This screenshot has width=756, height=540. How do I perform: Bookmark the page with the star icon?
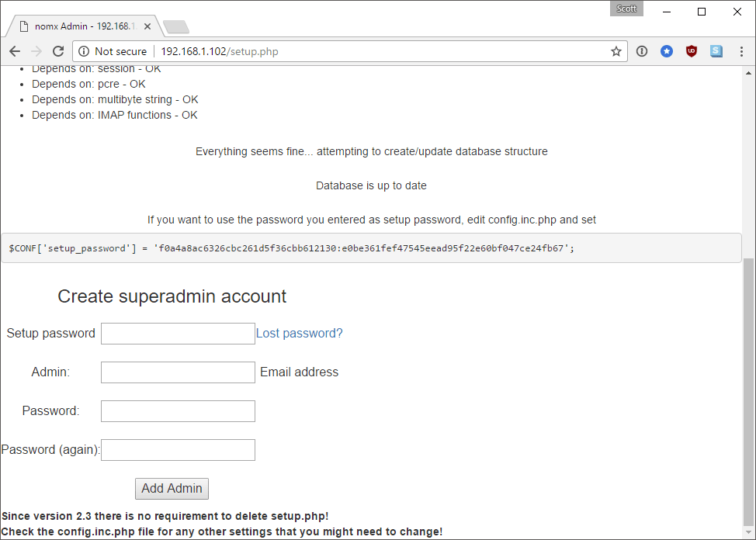[616, 51]
